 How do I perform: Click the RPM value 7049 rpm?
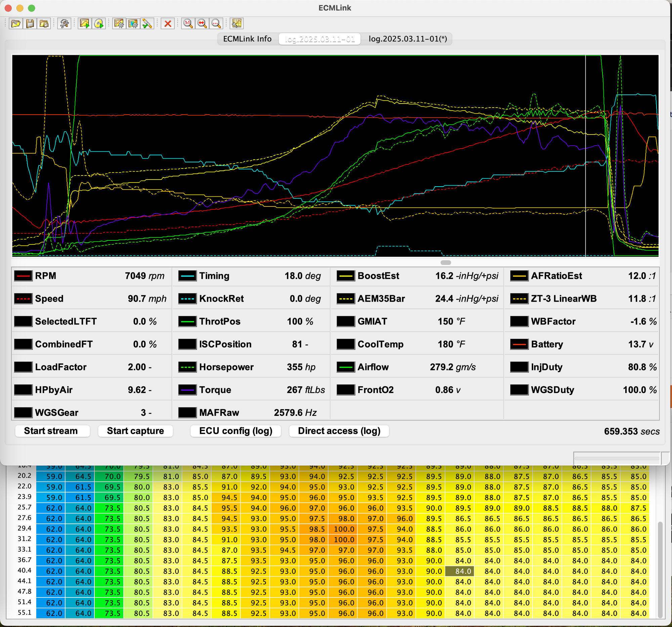coord(145,276)
